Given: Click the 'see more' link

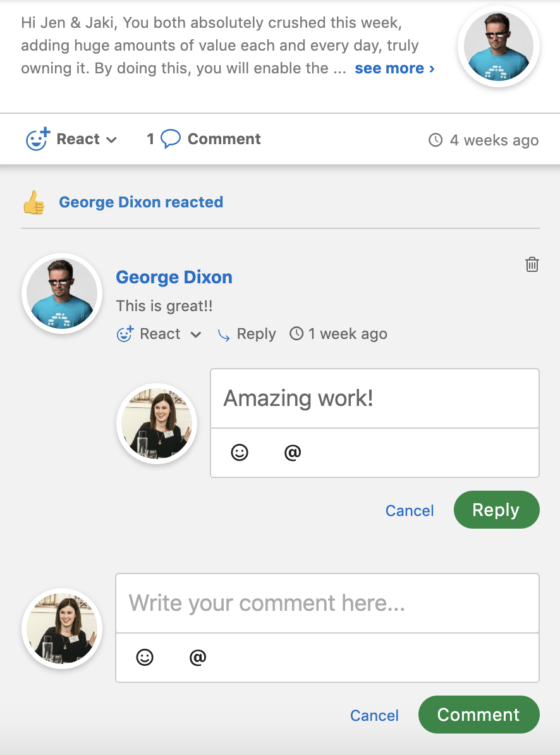Looking at the screenshot, I should [394, 68].
